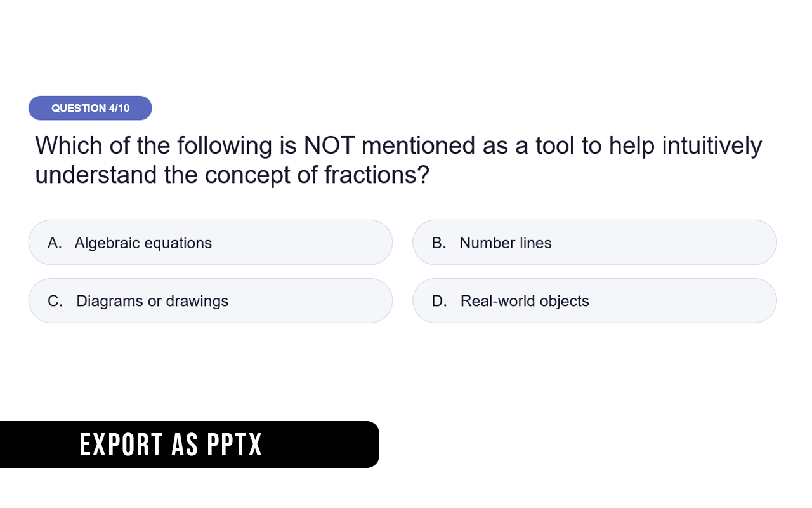Click the 'A.' letter label
Image resolution: width=812 pixels, height=508 pixels.
coord(55,243)
